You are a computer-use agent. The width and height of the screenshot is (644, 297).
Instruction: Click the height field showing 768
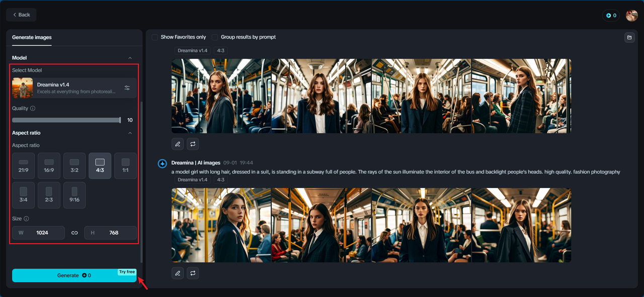point(111,233)
